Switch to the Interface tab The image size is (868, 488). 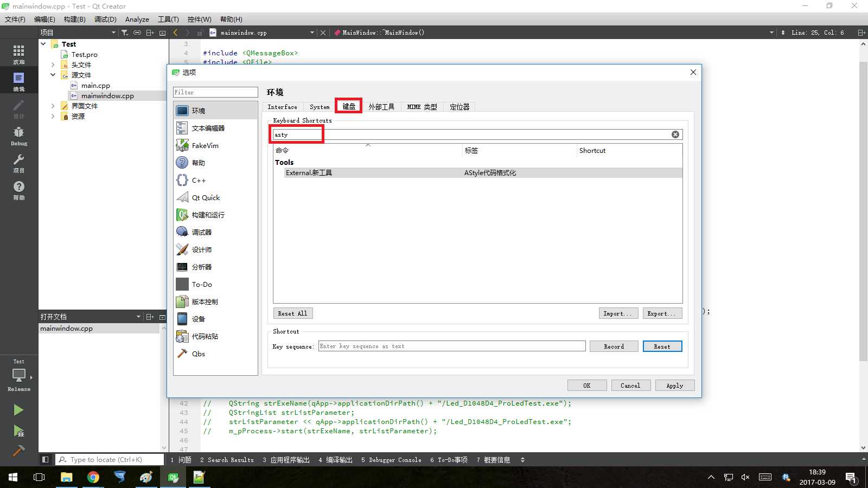283,107
